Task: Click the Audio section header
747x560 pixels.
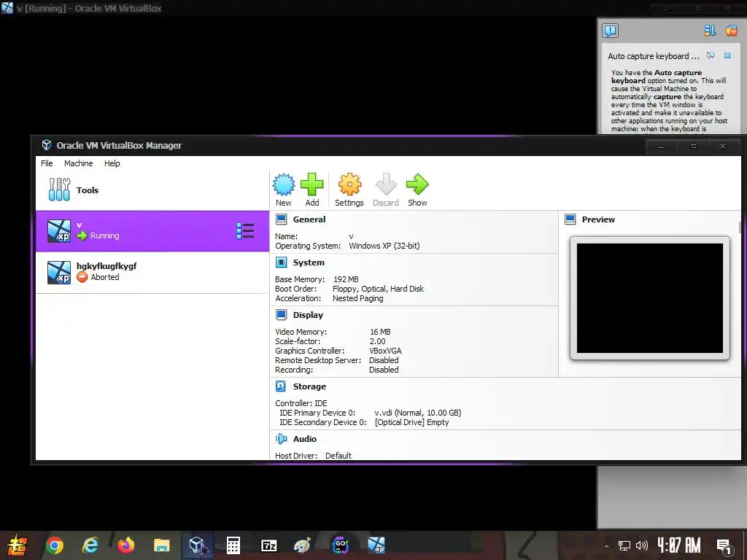Action: pos(304,438)
